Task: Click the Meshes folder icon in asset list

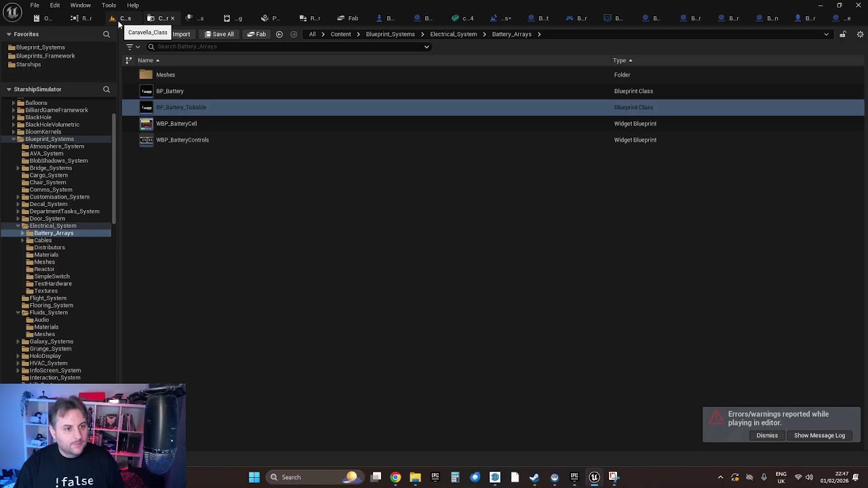Action: coord(146,75)
